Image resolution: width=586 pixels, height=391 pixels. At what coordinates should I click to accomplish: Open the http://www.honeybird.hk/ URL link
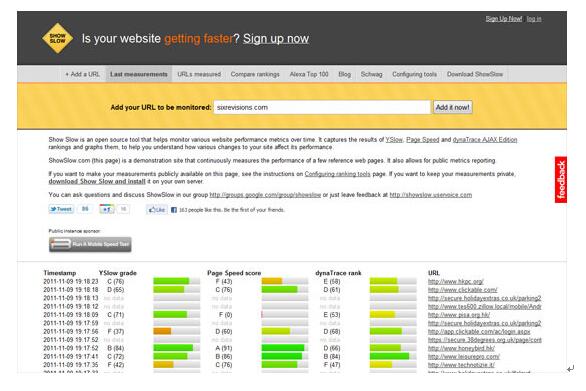[462, 348]
